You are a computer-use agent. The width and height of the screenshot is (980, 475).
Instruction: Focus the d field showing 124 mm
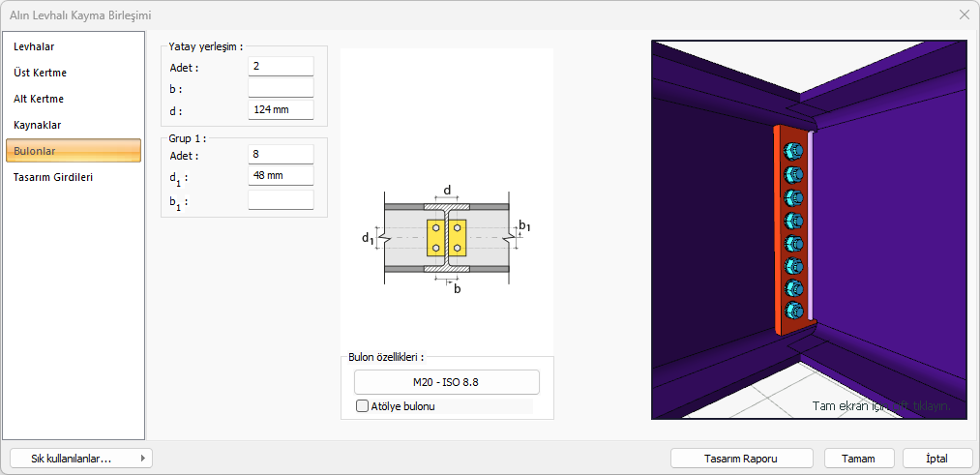281,110
